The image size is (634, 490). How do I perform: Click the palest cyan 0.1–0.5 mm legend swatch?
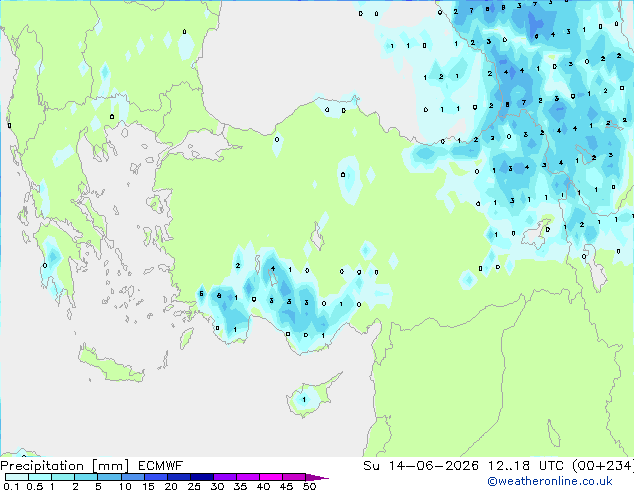[x=17, y=477]
